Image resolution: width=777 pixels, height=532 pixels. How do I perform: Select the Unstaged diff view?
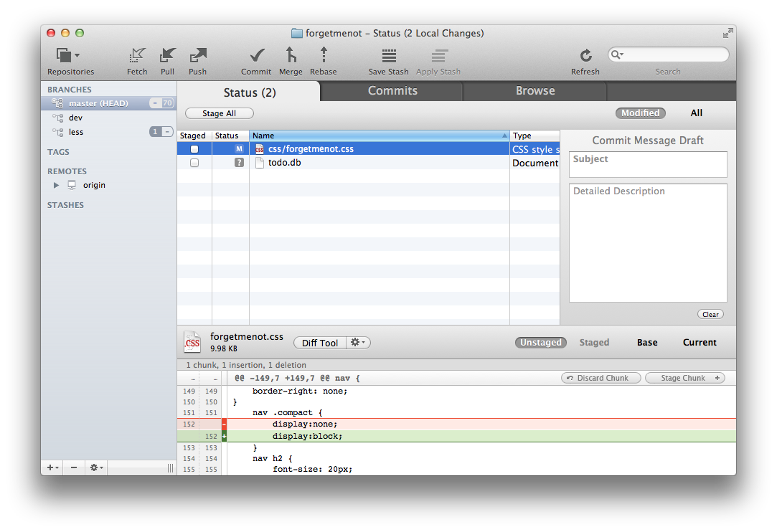coord(541,342)
